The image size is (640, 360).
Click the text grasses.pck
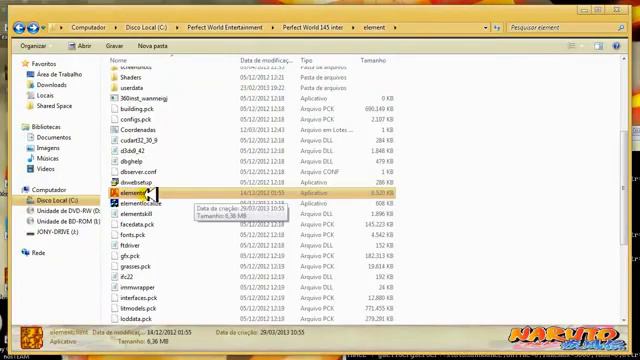click(x=136, y=267)
